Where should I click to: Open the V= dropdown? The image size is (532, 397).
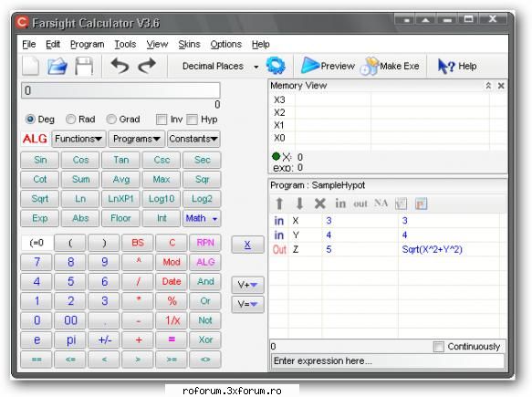point(247,304)
